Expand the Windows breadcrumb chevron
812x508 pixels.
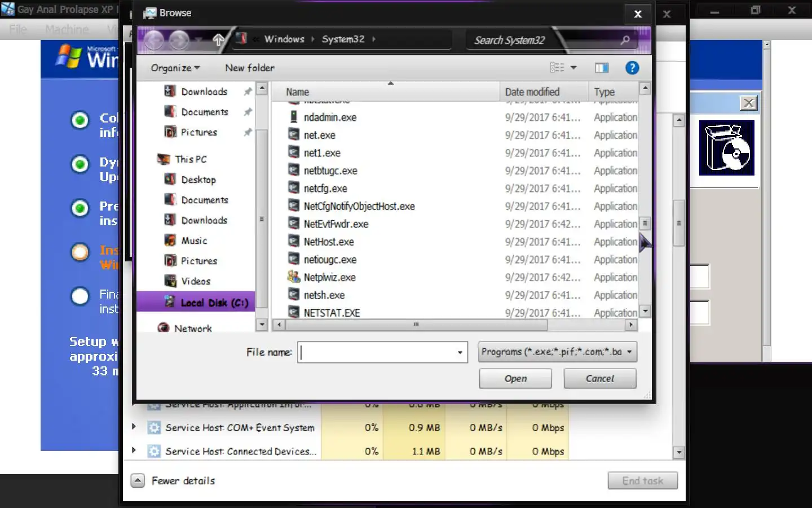coord(313,39)
